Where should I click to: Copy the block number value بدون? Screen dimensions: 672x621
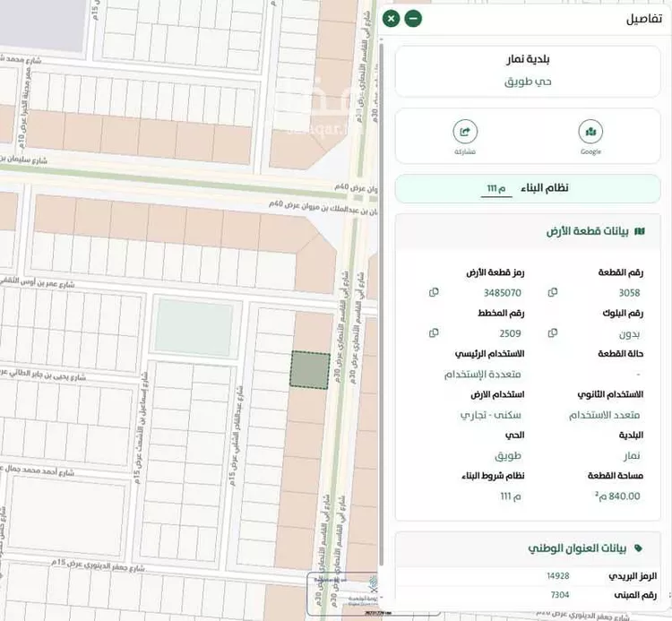(552, 333)
